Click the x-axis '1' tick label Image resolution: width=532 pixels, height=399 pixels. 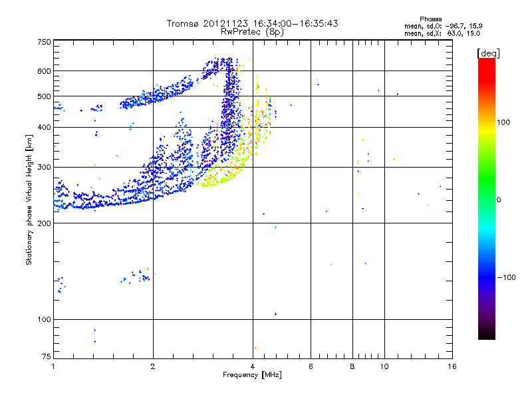click(x=53, y=366)
